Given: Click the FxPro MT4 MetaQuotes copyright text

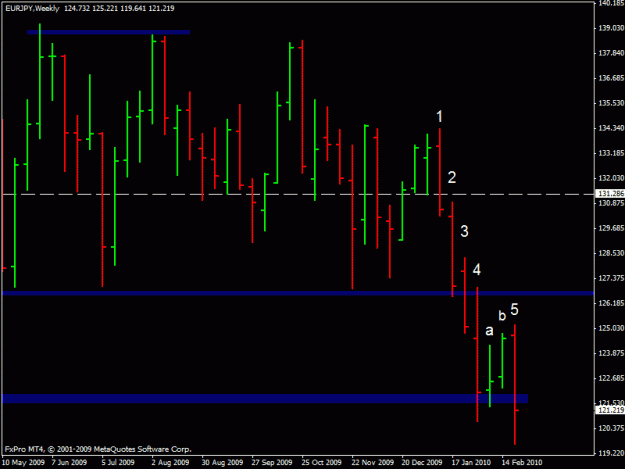Looking at the screenshot, I should tap(98, 449).
